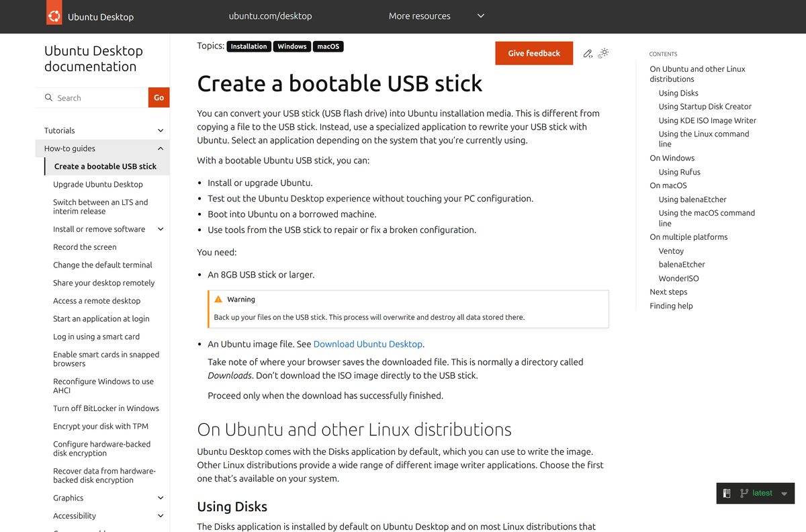The height and width of the screenshot is (532, 806).
Task: Open Turn off BitLocker in Windows guide
Action: pos(106,408)
